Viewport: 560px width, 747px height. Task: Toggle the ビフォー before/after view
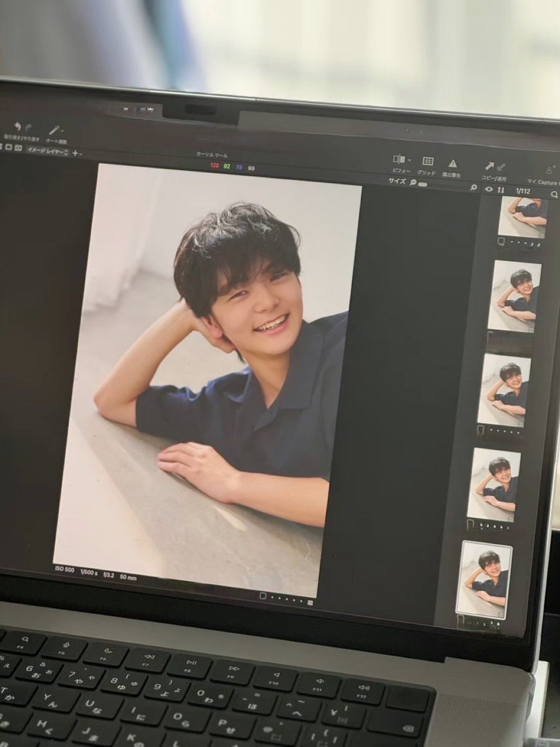(x=399, y=159)
